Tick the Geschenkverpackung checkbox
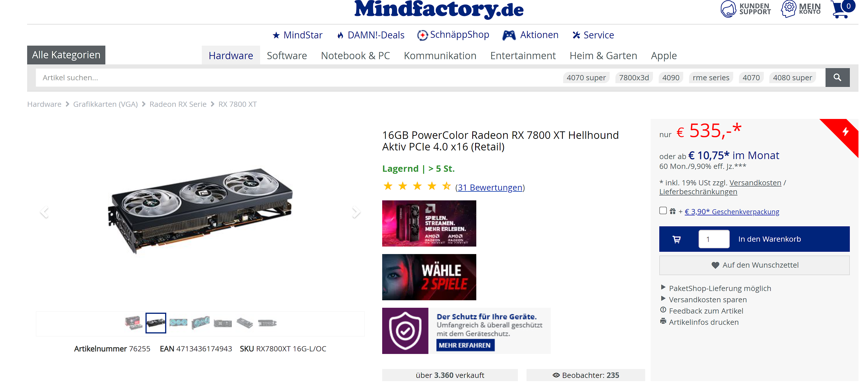Viewport: 868px width, 386px height. click(x=663, y=211)
